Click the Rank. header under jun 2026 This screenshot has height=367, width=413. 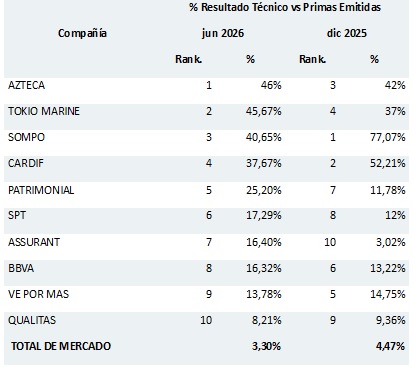pos(189,59)
